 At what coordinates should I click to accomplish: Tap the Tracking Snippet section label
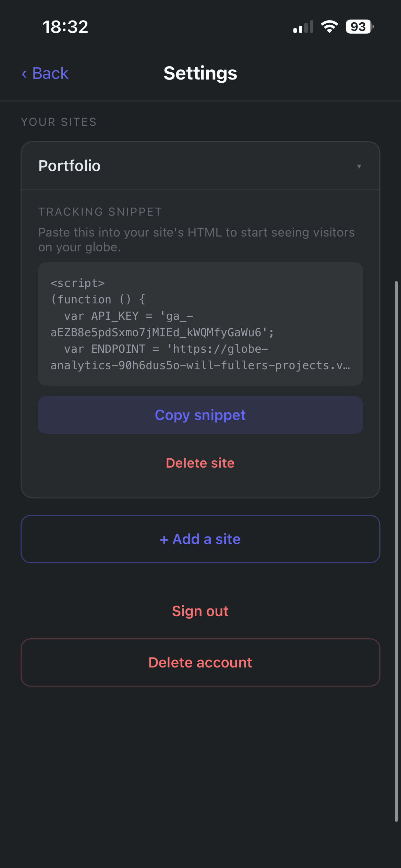pos(100,212)
